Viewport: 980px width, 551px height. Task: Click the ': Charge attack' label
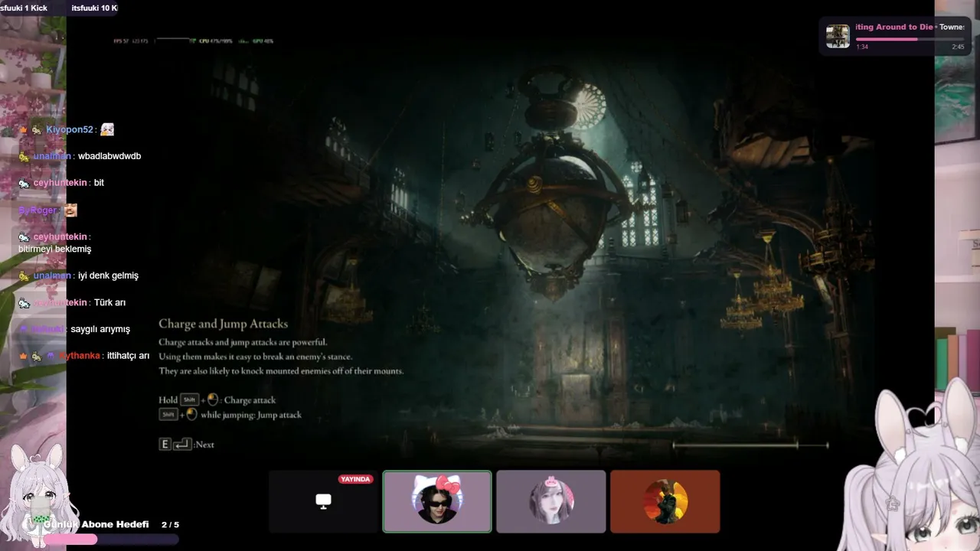point(247,400)
